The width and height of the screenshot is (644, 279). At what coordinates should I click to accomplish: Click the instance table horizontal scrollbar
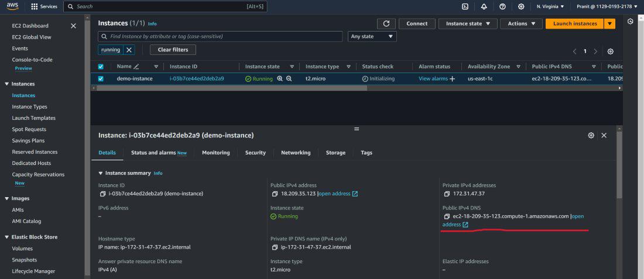pyautogui.click(x=231, y=88)
